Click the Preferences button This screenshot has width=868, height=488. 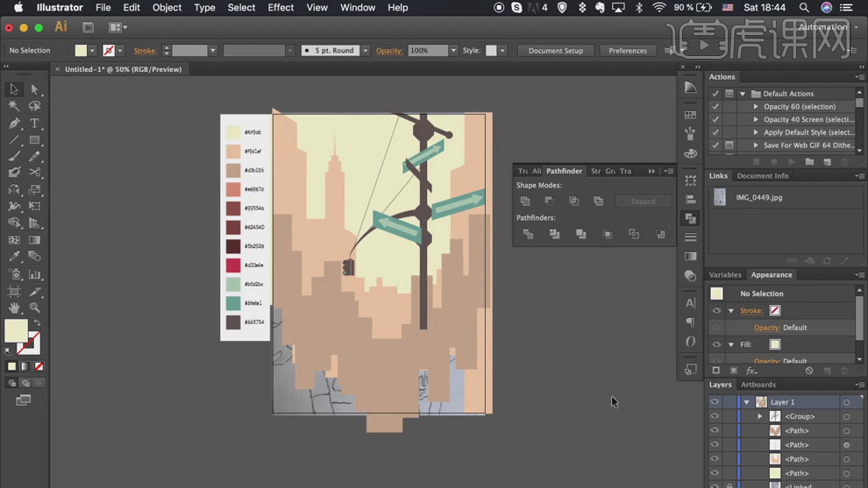pos(628,51)
